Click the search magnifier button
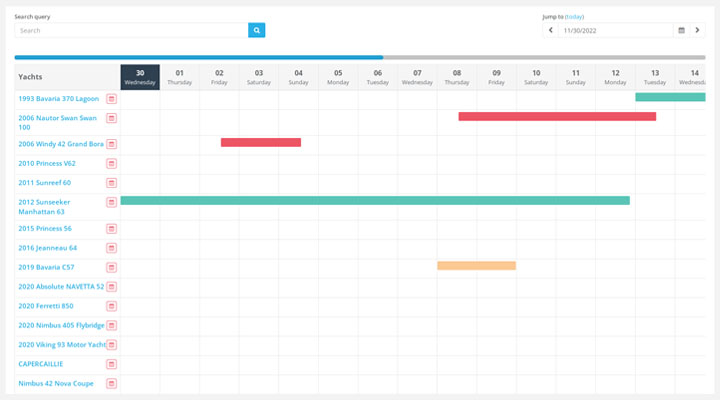Viewport: 720px width, 400px height. click(257, 31)
